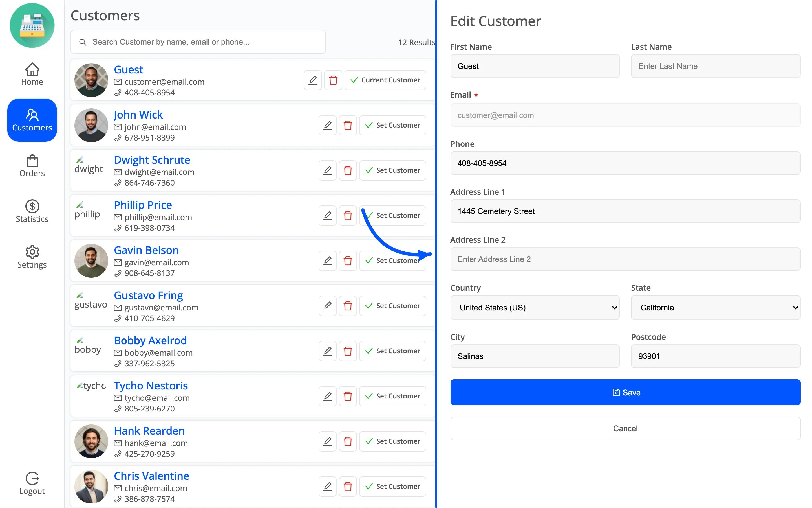Screen dimensions: 812x508
Task: Edit Gustavo Fring with pencil icon
Action: tap(328, 306)
